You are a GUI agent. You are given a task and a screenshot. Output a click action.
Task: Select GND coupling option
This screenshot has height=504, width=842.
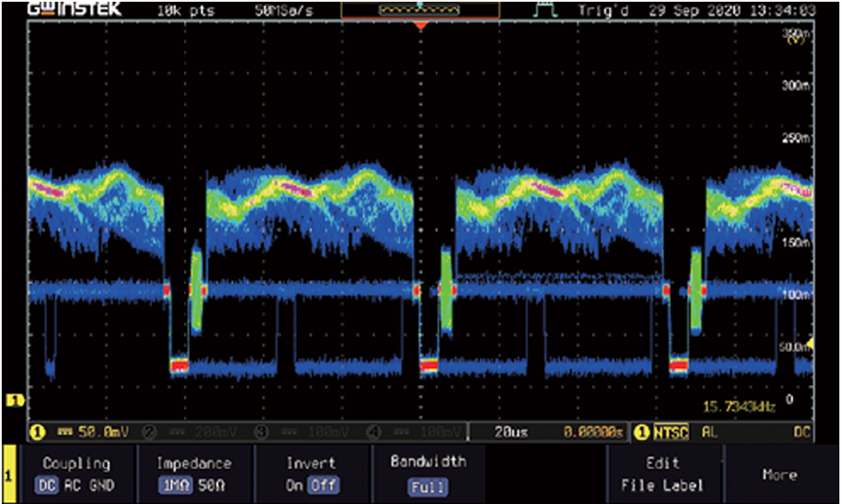(102, 486)
